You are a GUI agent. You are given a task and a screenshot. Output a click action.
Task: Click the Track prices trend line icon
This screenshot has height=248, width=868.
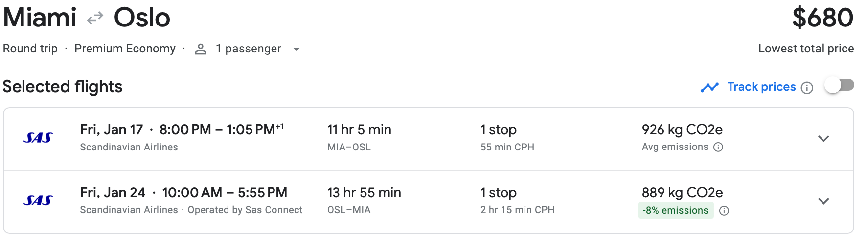coord(709,87)
